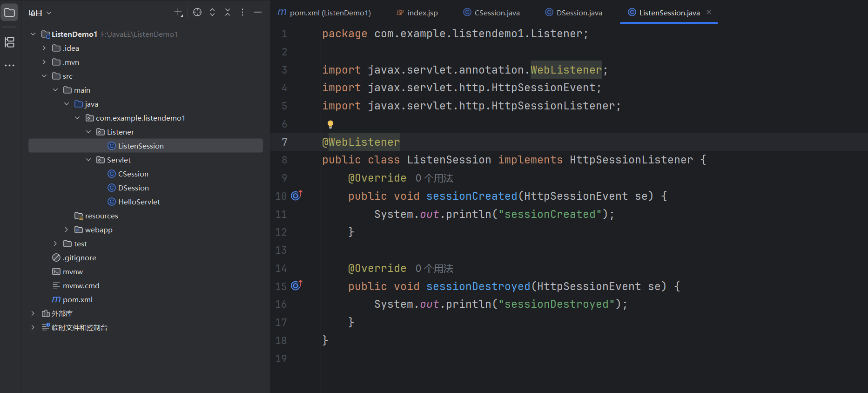Expand the webapp folder
The width and height of the screenshot is (868, 393).
(x=67, y=230)
